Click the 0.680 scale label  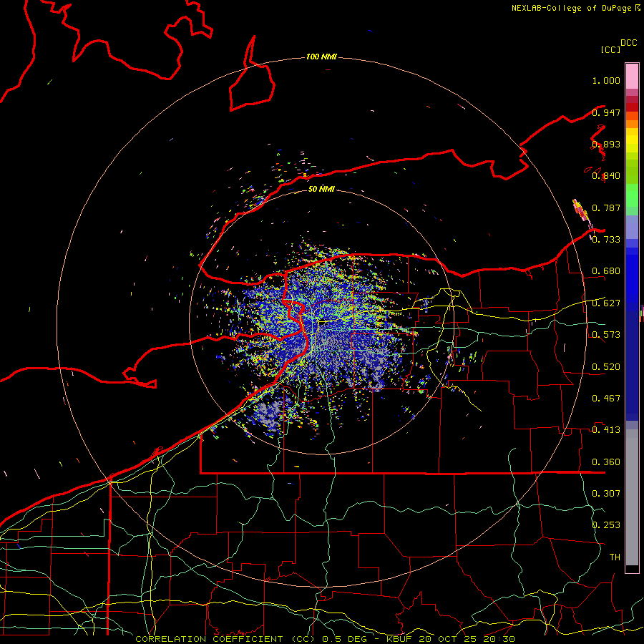tap(606, 271)
